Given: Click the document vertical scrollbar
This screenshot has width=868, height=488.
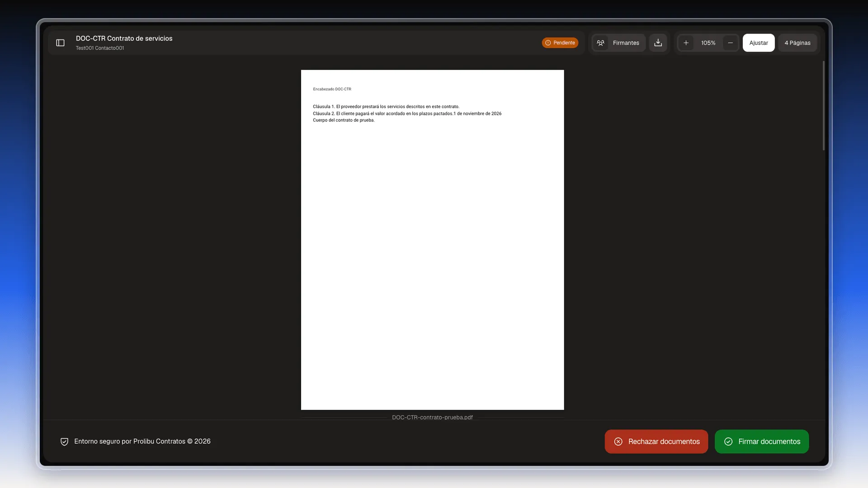Looking at the screenshot, I should tap(824, 106).
